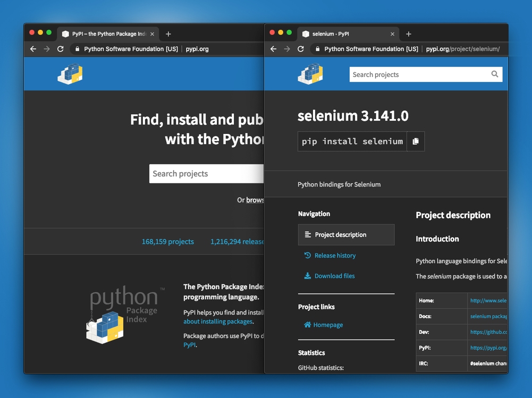Select the selenium · PyPI tab

348,34
